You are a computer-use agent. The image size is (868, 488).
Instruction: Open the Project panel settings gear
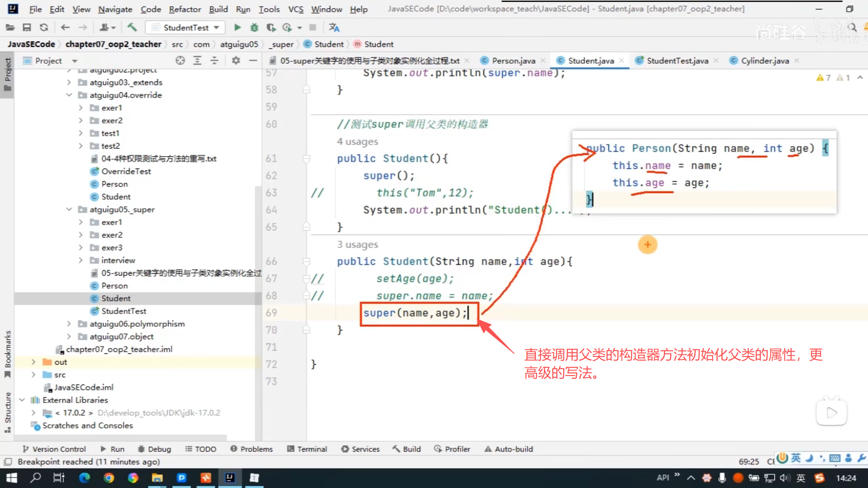click(236, 61)
